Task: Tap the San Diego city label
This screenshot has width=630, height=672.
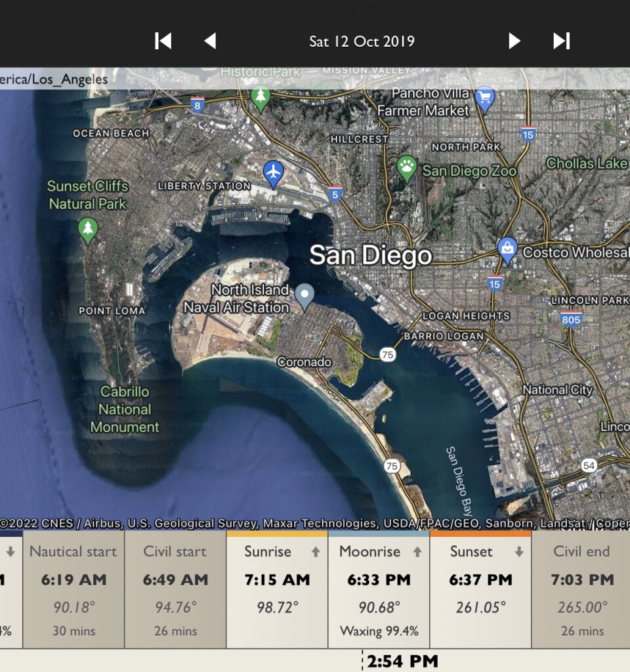Action: [x=371, y=255]
